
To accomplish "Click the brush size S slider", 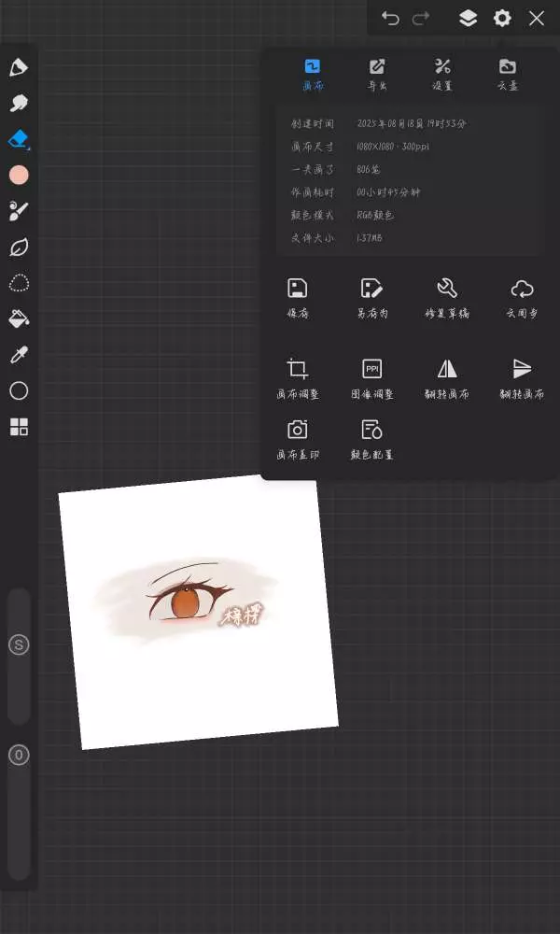I will (19, 644).
